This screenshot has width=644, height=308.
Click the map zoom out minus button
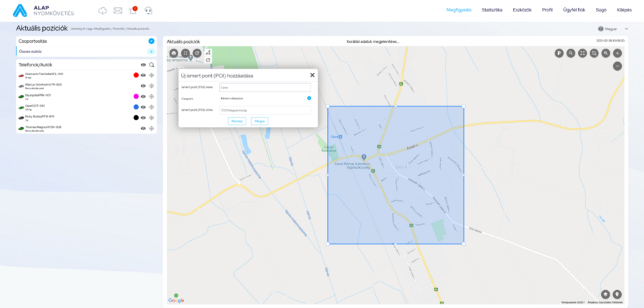click(x=618, y=66)
